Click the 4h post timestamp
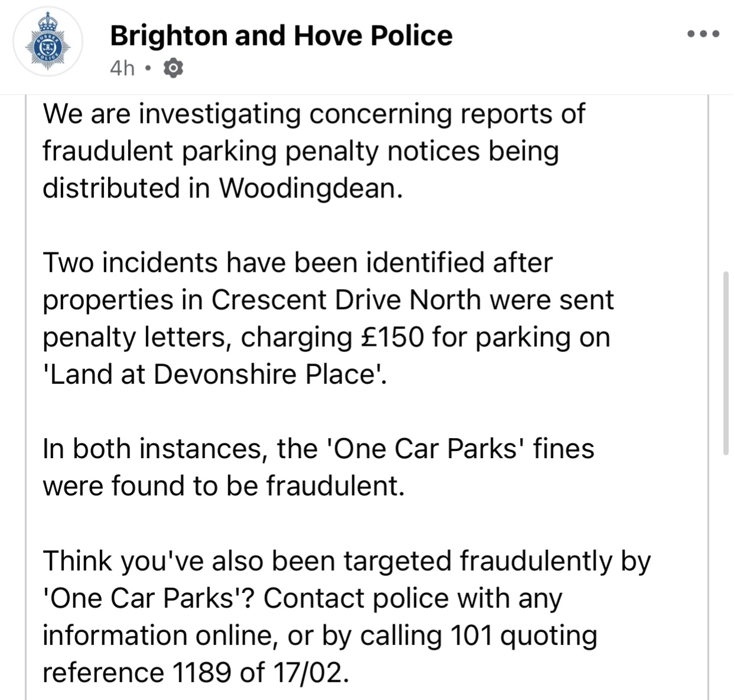 pos(122,69)
